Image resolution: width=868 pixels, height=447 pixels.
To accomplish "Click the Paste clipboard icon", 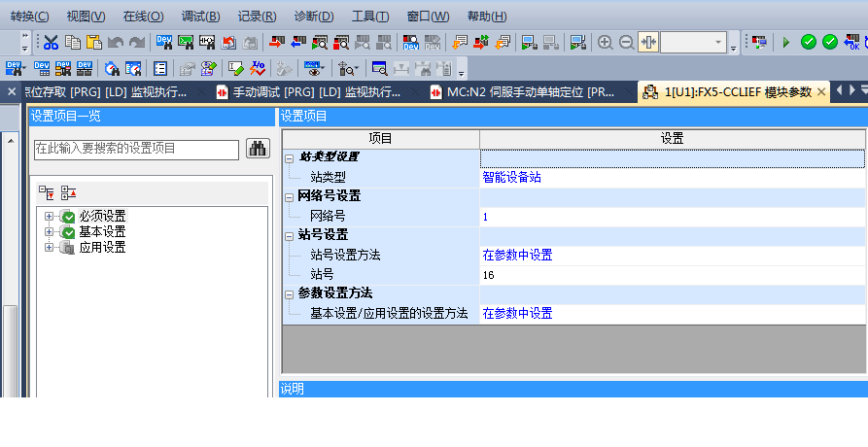I will click(94, 42).
